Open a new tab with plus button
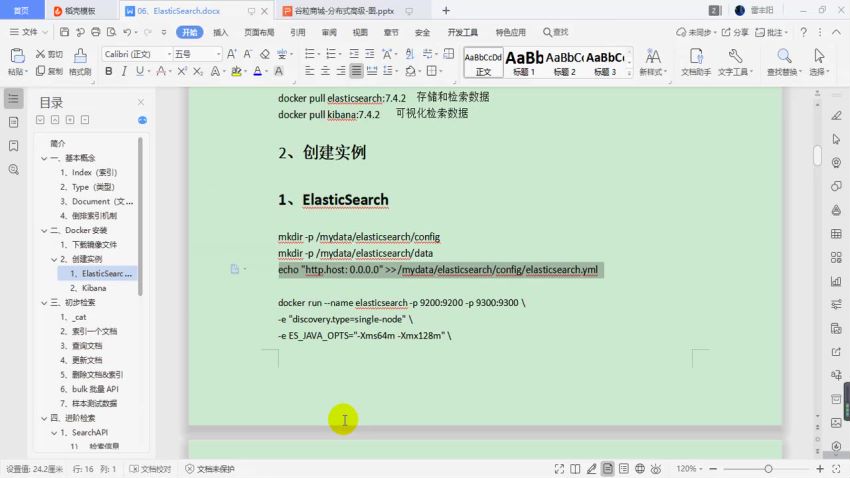 click(446, 10)
